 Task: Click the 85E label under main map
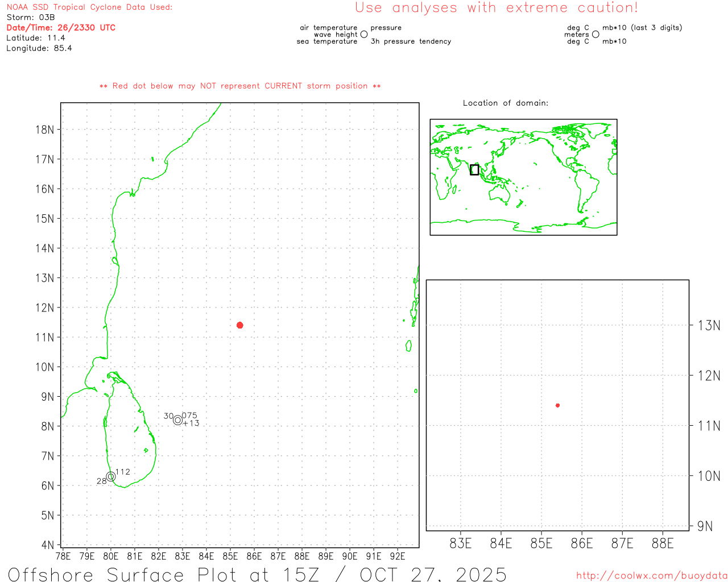pyautogui.click(x=230, y=556)
